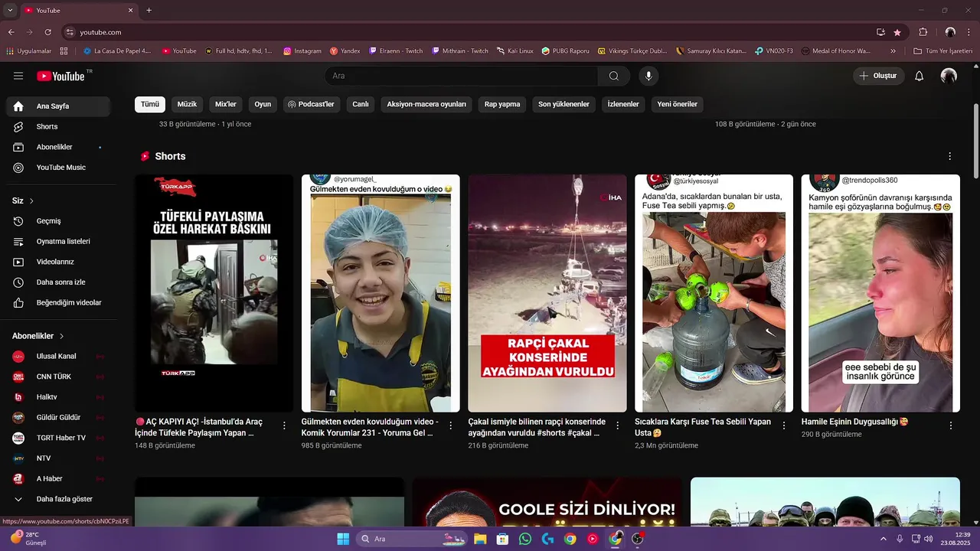Open TGRT Haber TV channel
This screenshot has height=551, width=980.
[58, 438]
